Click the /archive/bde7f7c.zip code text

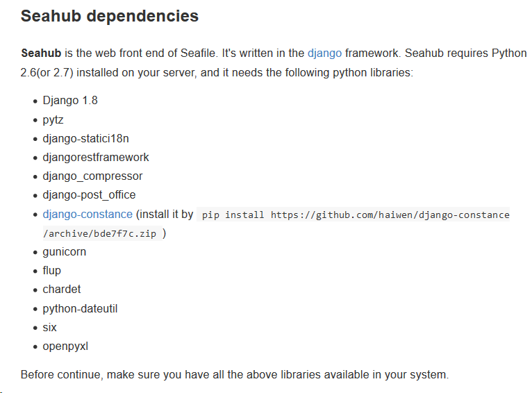point(99,233)
